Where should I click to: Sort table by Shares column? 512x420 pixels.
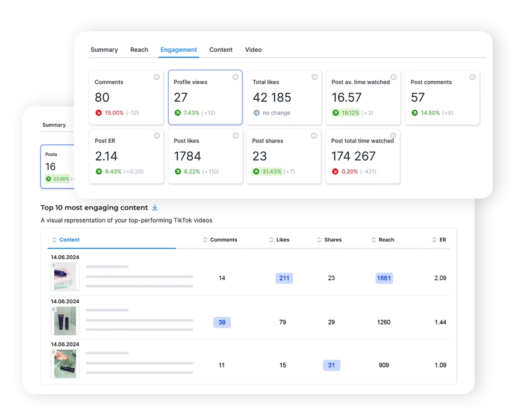click(329, 239)
